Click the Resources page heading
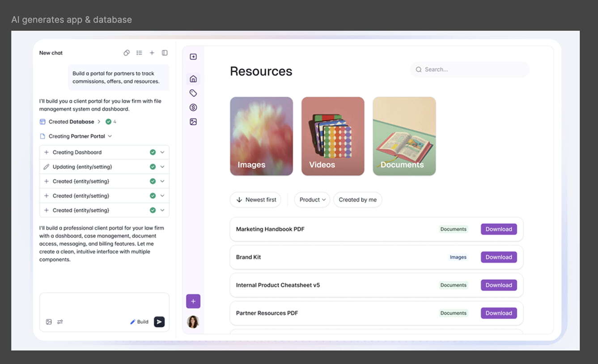Screen dimensions: 598x364 pos(261,71)
